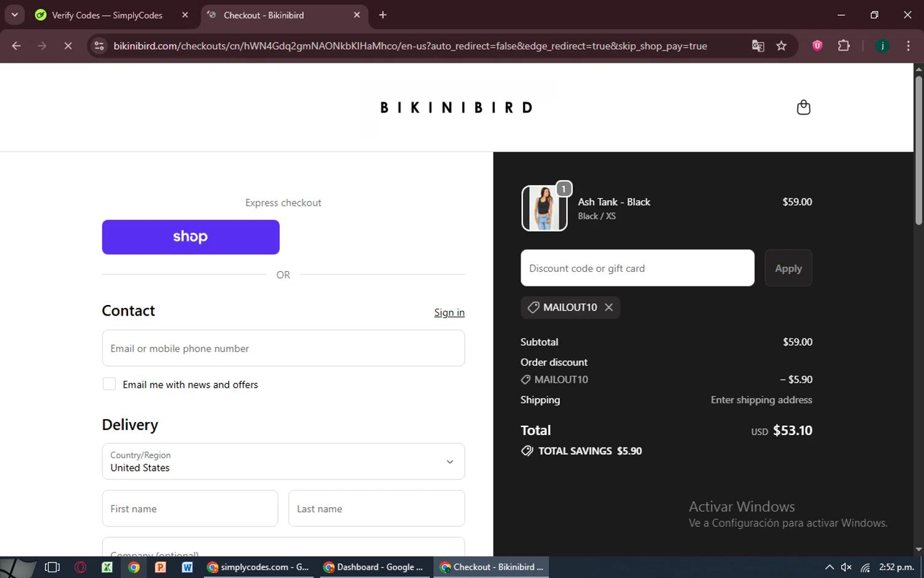Viewport: 924px width, 578px height.
Task: Open the tab search dropdown arrow
Action: click(x=14, y=15)
